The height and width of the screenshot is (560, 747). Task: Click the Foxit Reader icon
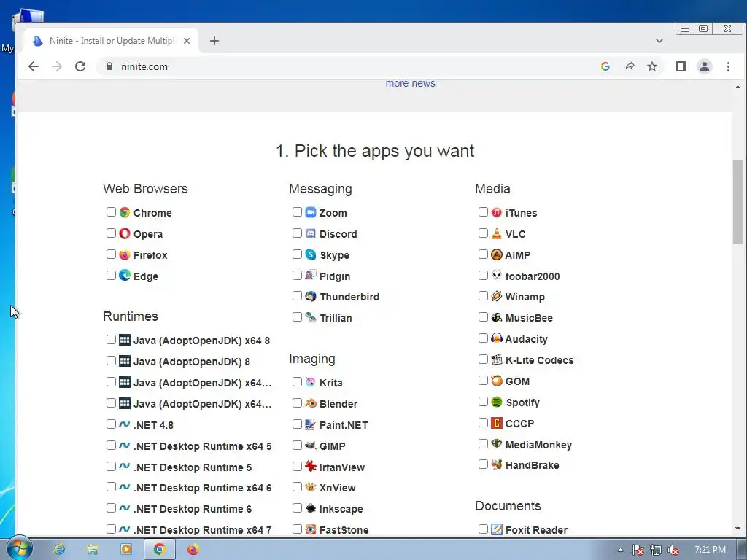(x=496, y=529)
